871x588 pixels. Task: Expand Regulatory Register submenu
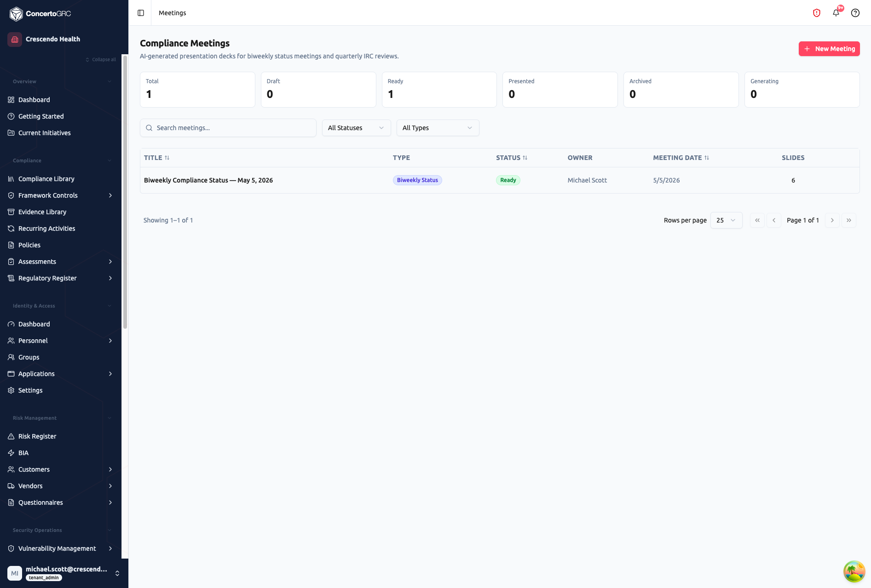(110, 278)
